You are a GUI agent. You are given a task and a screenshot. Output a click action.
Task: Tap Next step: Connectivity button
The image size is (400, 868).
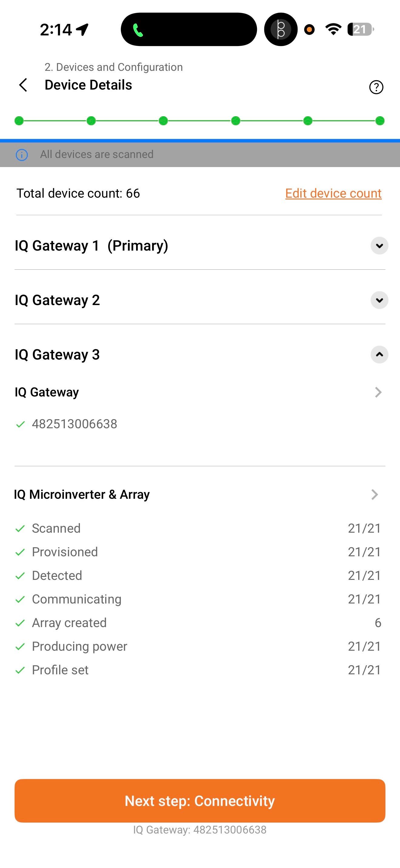point(200,801)
